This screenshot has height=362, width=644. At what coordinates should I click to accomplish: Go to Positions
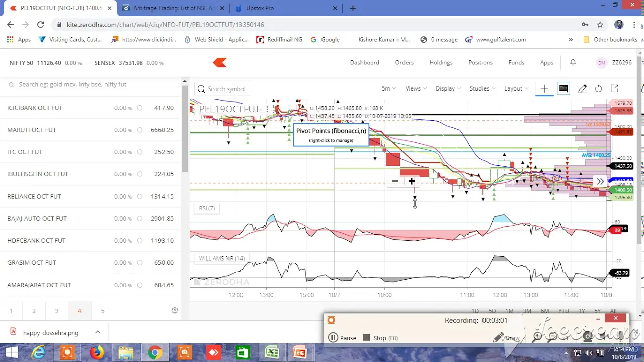480,62
